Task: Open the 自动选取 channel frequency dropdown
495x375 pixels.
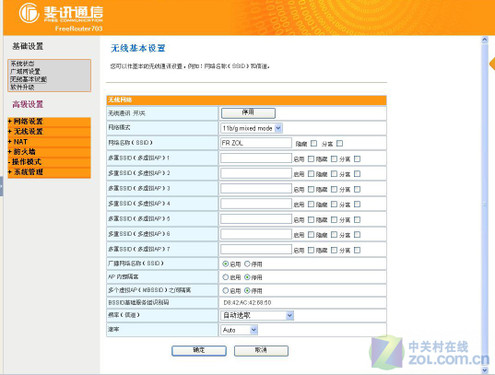Action: (x=257, y=315)
